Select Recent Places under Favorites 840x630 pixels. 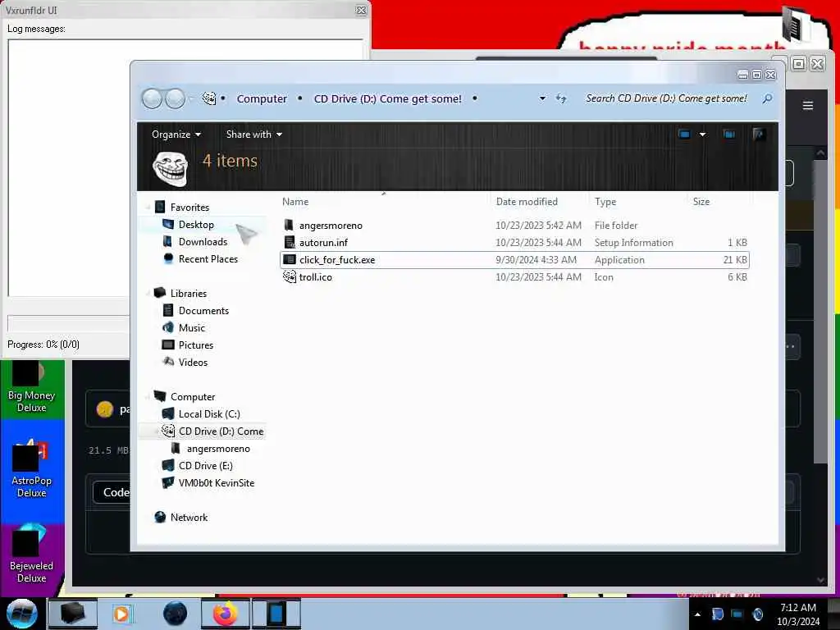208,258
